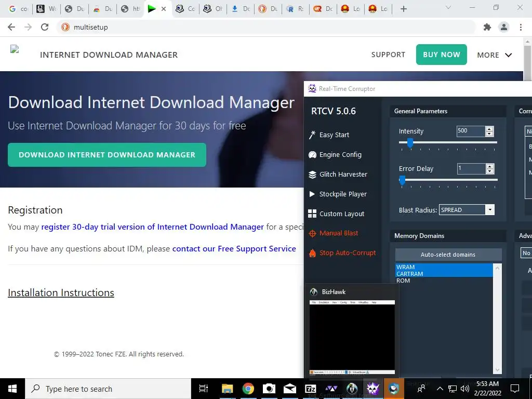Increase Error Delay with the up arrow
The height and width of the screenshot is (399, 532).
coord(489,166)
